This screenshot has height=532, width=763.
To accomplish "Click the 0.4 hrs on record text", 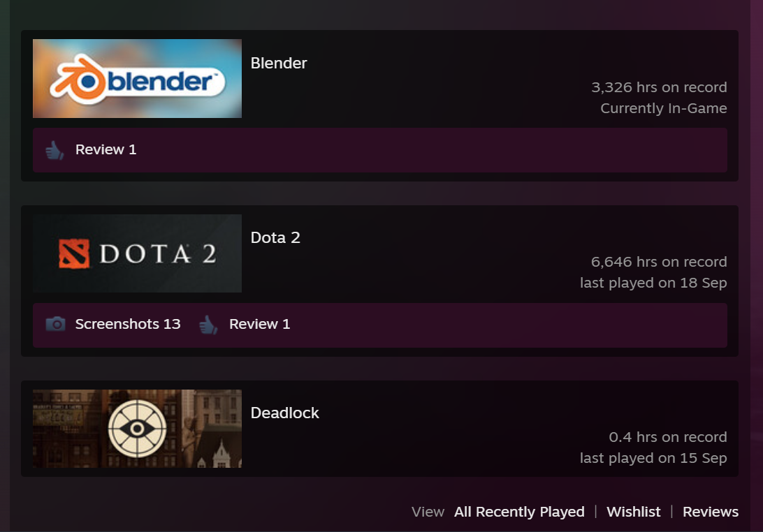I will [x=668, y=437].
